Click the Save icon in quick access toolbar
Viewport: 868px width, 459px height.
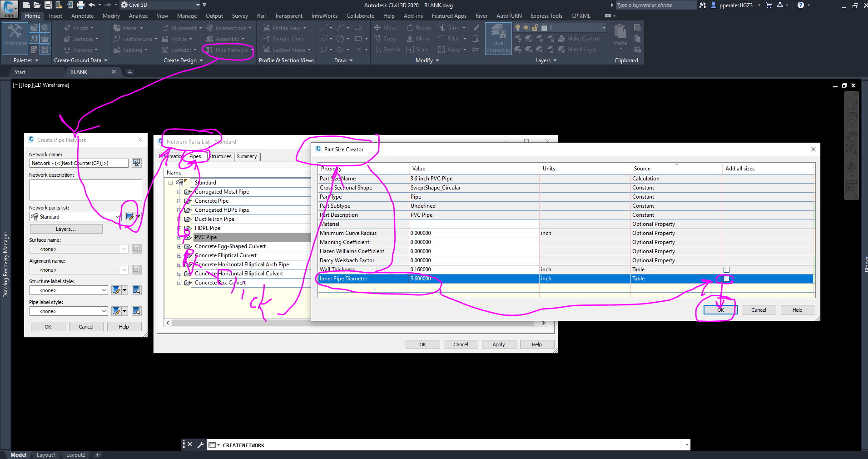[48, 5]
